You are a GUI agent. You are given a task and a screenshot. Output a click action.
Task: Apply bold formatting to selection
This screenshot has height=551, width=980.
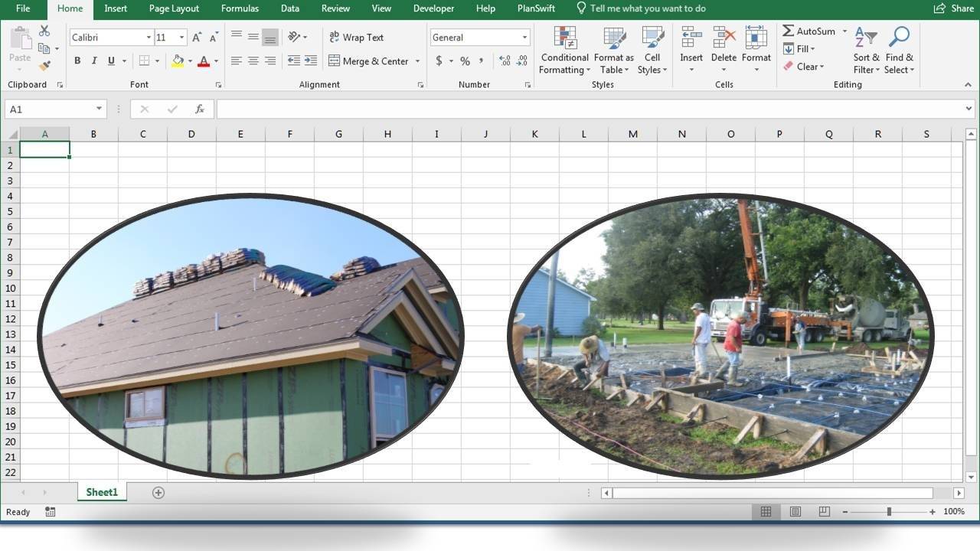point(77,60)
